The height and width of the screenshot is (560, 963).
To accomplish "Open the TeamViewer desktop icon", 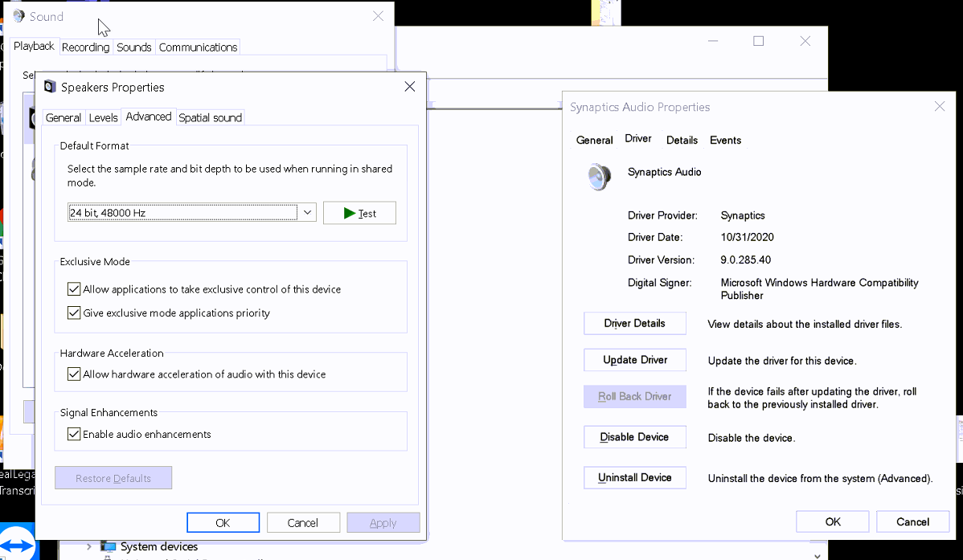I will 17,543.
